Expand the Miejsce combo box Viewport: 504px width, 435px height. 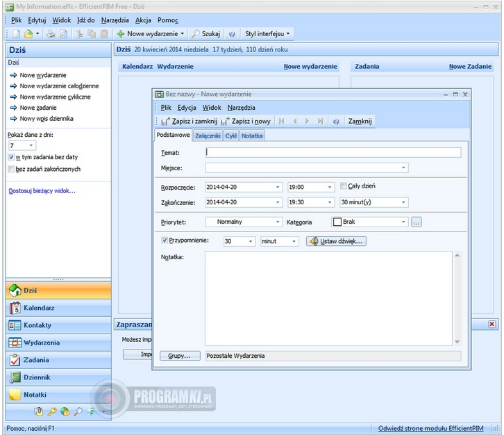click(x=403, y=167)
